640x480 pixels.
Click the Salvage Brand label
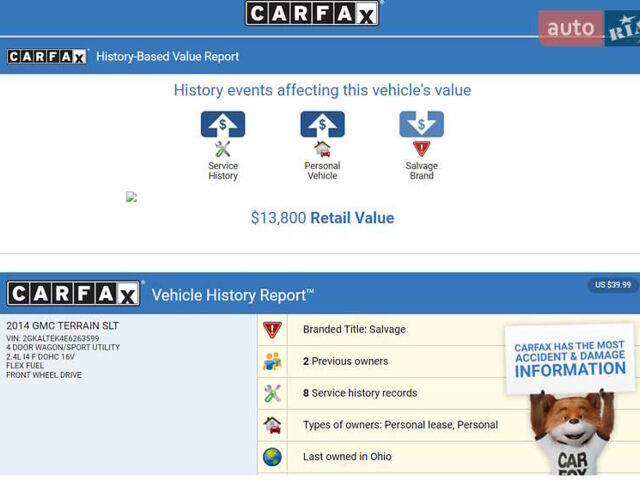coord(422,171)
